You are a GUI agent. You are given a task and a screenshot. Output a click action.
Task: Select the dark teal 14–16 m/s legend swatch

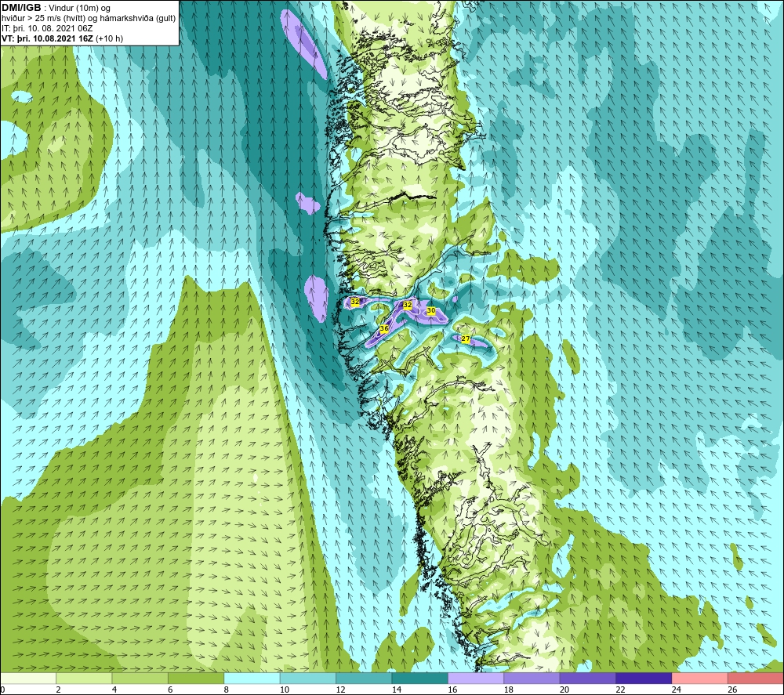[420, 678]
